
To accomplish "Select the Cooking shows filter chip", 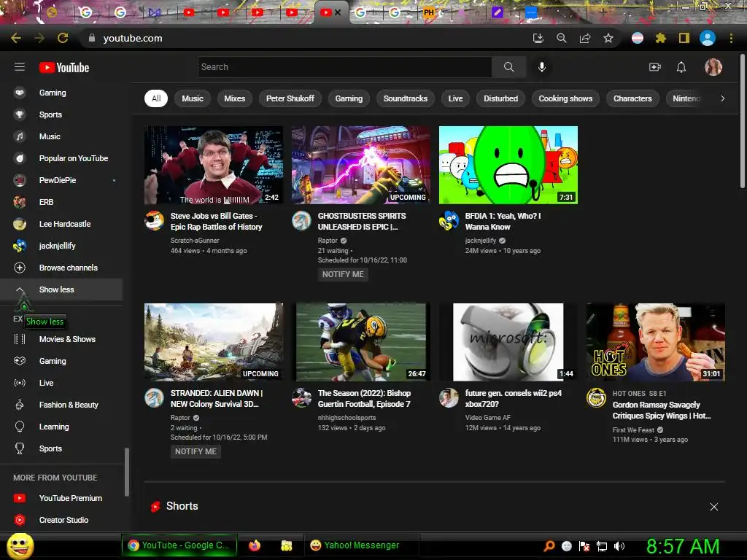I will (x=565, y=98).
